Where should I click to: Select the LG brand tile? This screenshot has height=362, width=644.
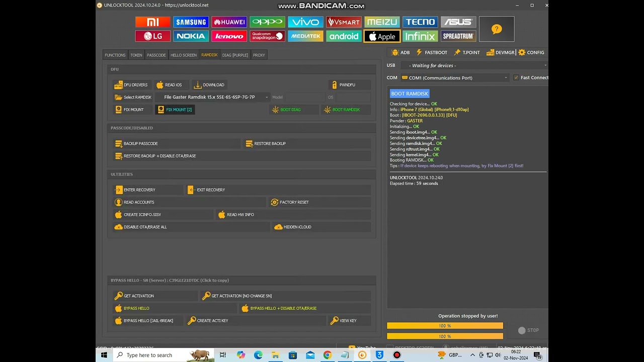coord(152,36)
